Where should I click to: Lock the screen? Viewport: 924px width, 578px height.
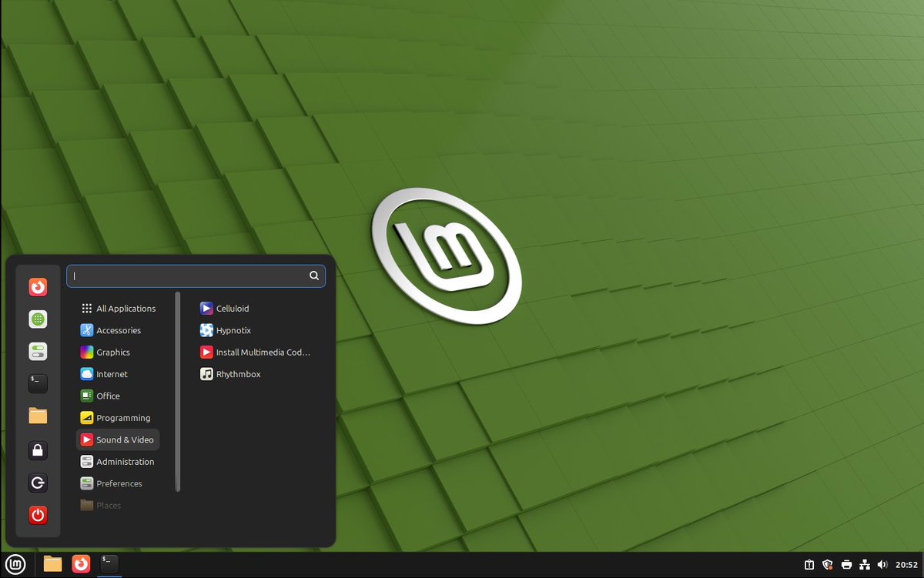point(37,449)
